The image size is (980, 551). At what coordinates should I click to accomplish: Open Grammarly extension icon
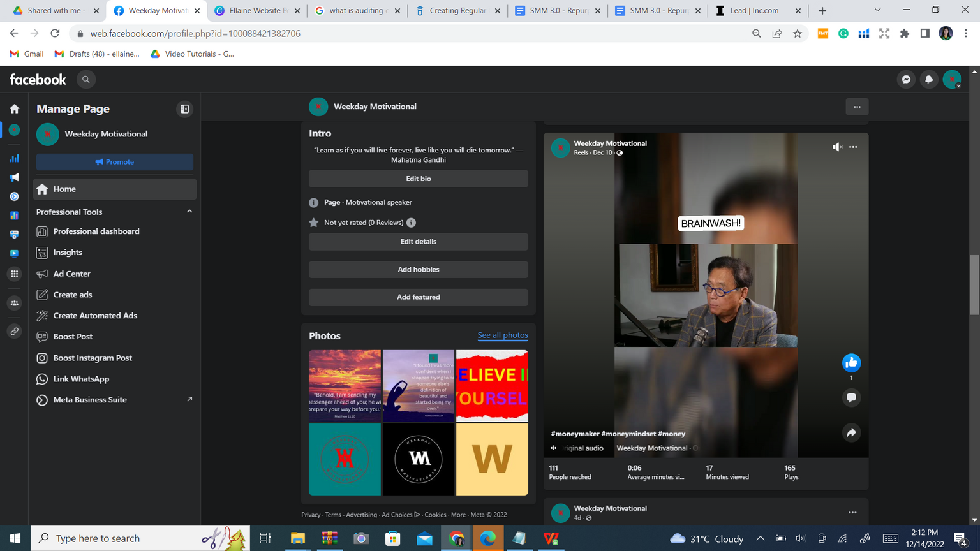coord(843,34)
